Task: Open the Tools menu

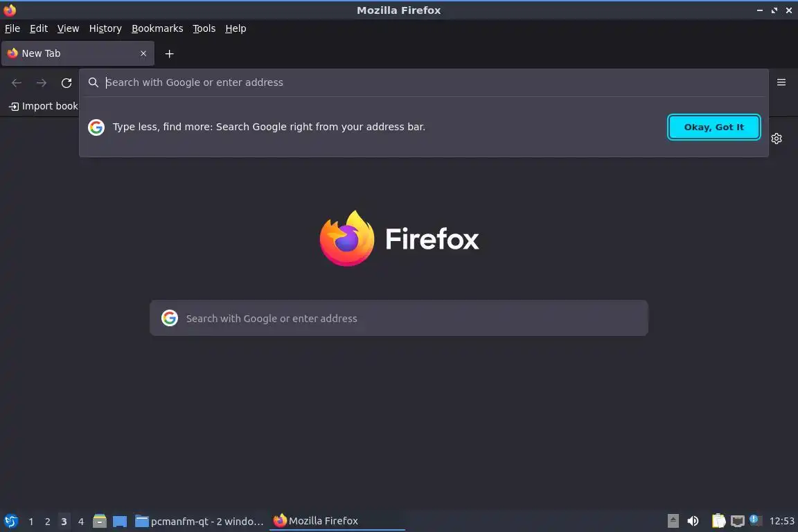Action: pyautogui.click(x=204, y=28)
